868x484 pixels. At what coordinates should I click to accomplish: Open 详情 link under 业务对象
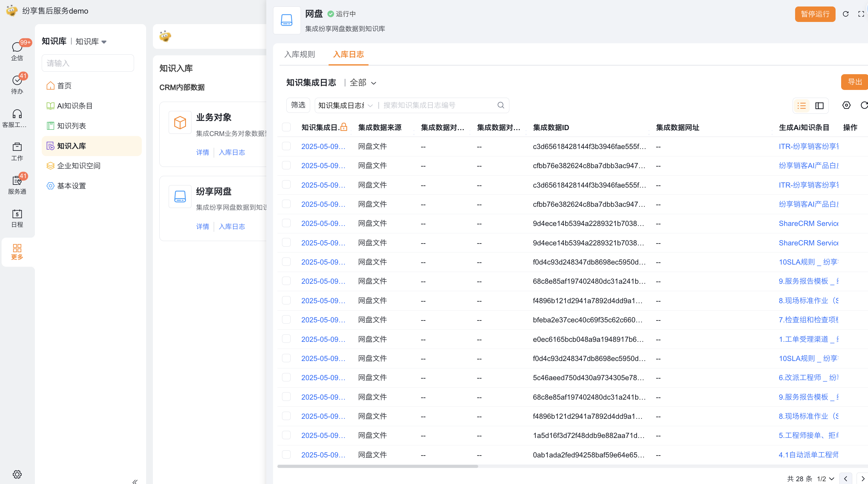click(x=203, y=152)
